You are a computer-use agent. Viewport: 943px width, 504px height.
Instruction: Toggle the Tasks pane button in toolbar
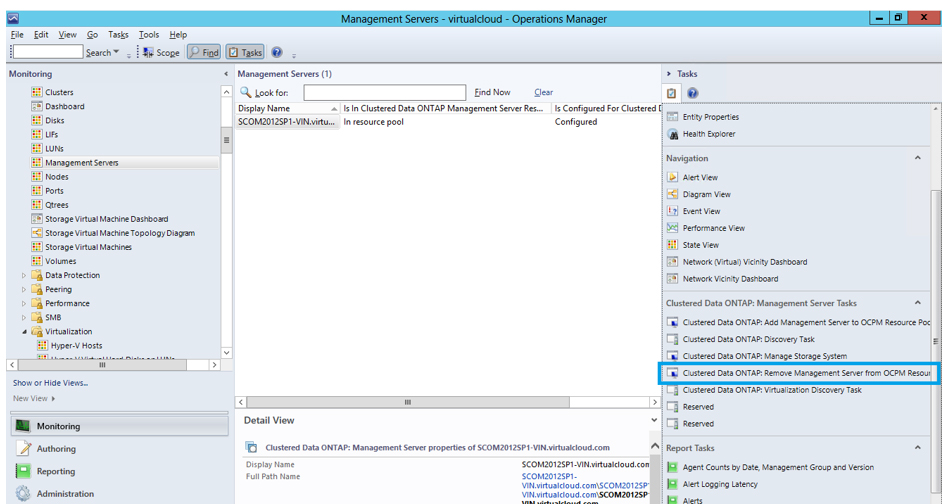click(245, 53)
